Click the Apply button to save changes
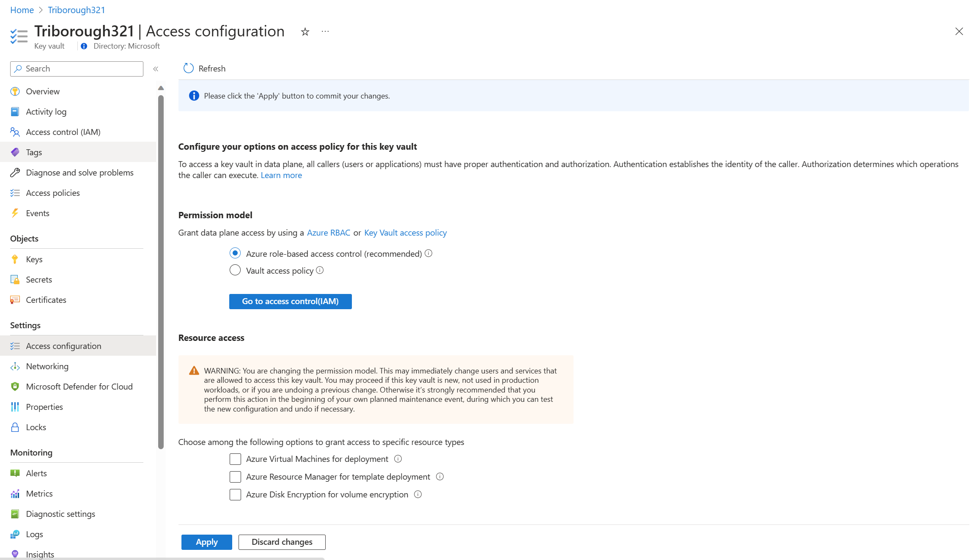This screenshot has width=977, height=560. click(205, 542)
